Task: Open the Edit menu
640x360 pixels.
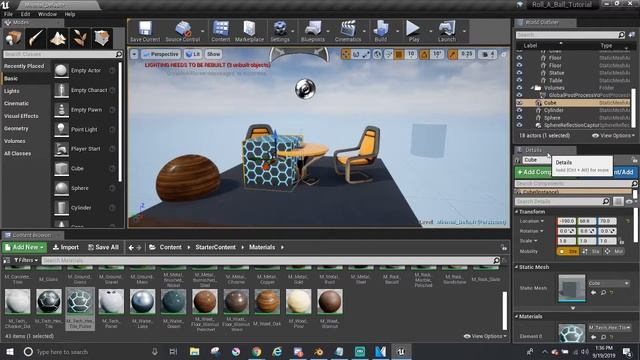Action: click(25, 14)
